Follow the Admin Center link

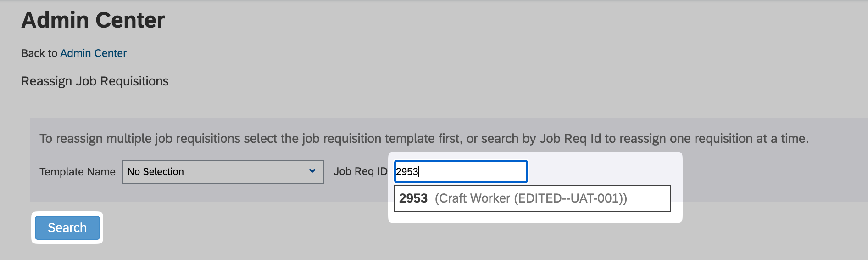pyautogui.click(x=93, y=53)
